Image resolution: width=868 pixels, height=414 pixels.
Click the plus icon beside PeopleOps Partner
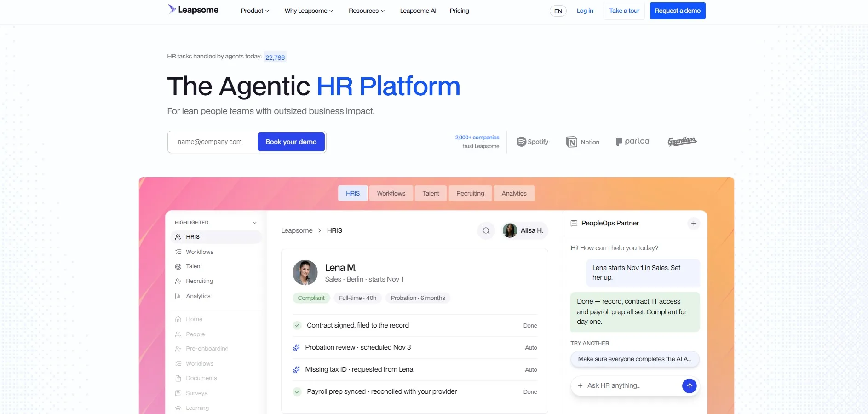[694, 224]
